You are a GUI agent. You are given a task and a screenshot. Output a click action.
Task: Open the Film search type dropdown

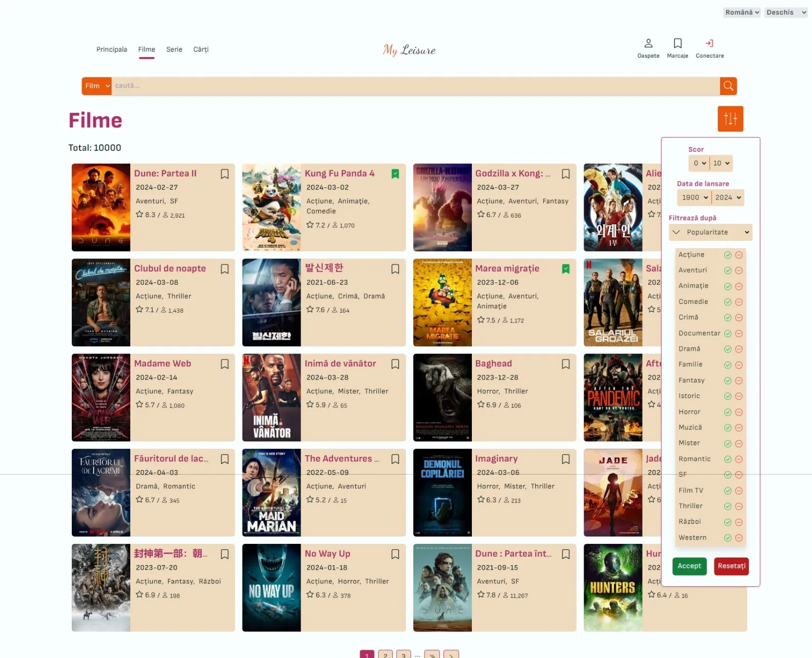pos(97,86)
